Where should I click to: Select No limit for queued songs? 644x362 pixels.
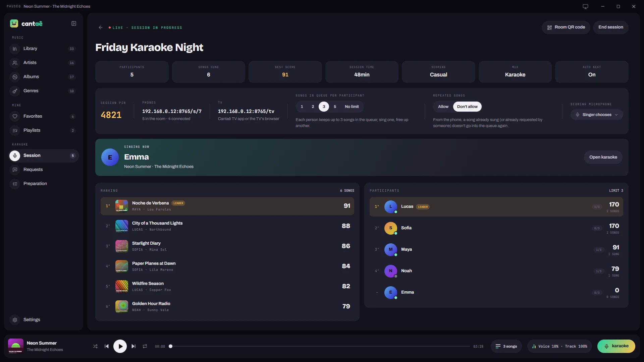click(352, 107)
